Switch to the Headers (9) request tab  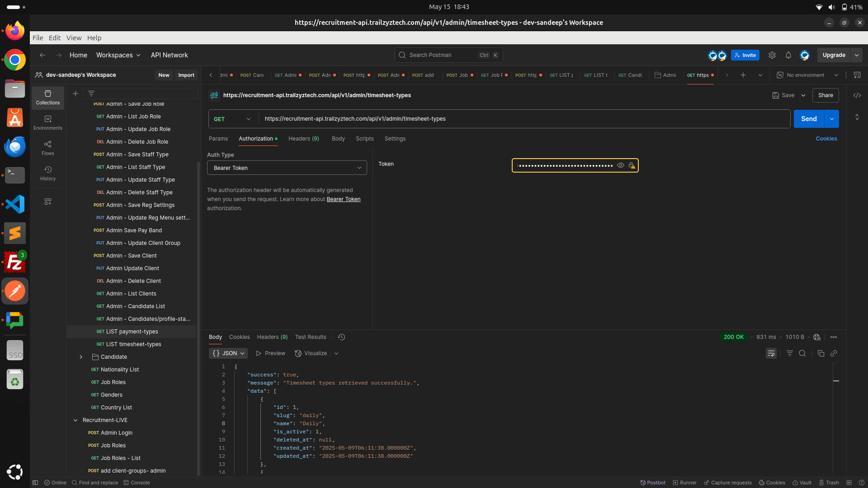[x=304, y=139]
